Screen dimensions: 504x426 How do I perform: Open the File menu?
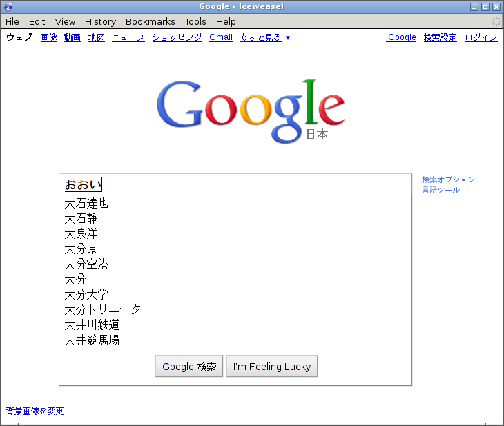pyautogui.click(x=12, y=21)
